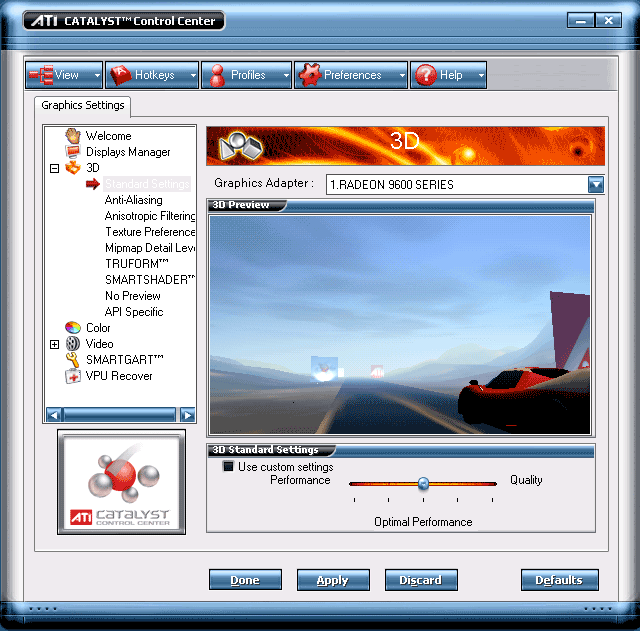The image size is (640, 631).
Task: Click the Apply button
Action: tap(333, 580)
